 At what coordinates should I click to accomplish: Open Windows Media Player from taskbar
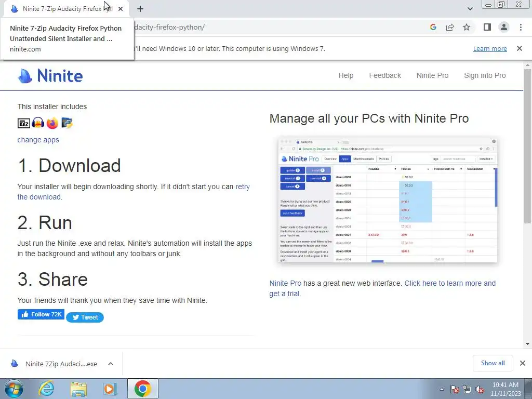pos(110,389)
